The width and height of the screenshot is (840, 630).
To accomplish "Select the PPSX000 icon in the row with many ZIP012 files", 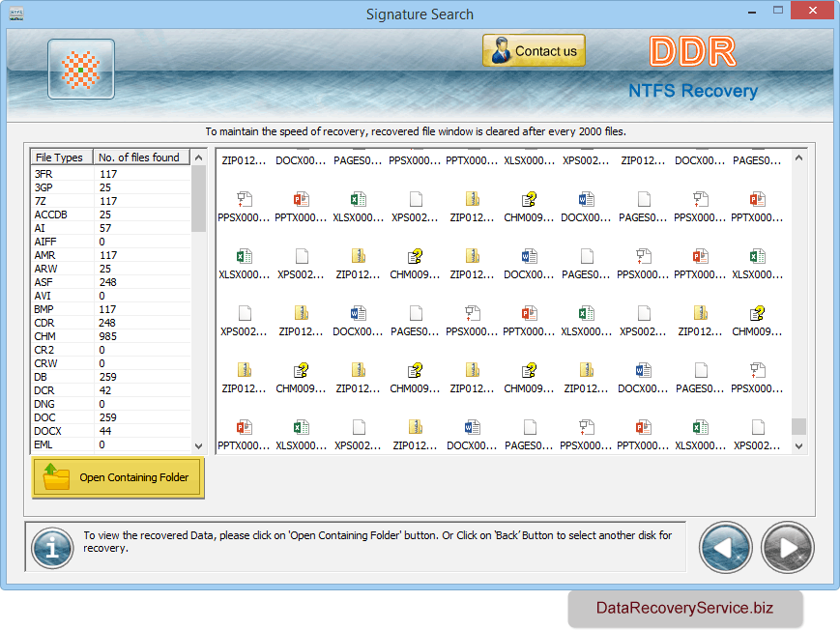I will [757, 370].
